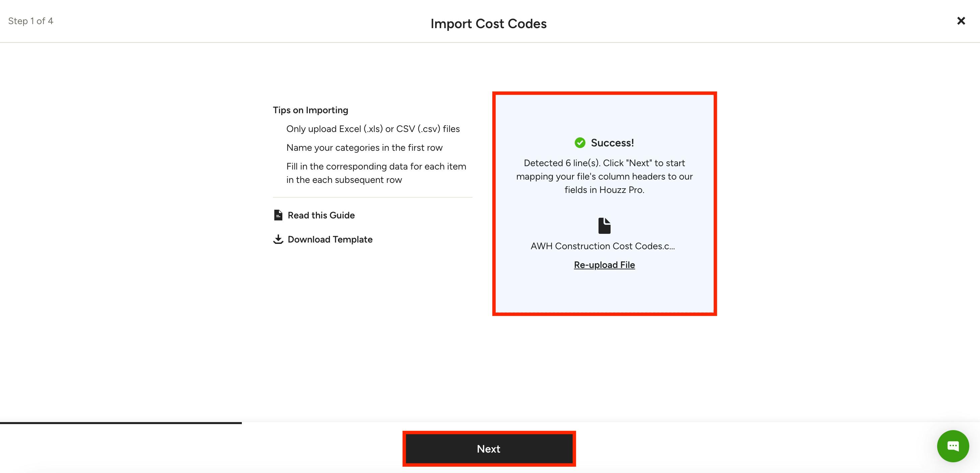Open the Read this Guide link text

coord(321,215)
